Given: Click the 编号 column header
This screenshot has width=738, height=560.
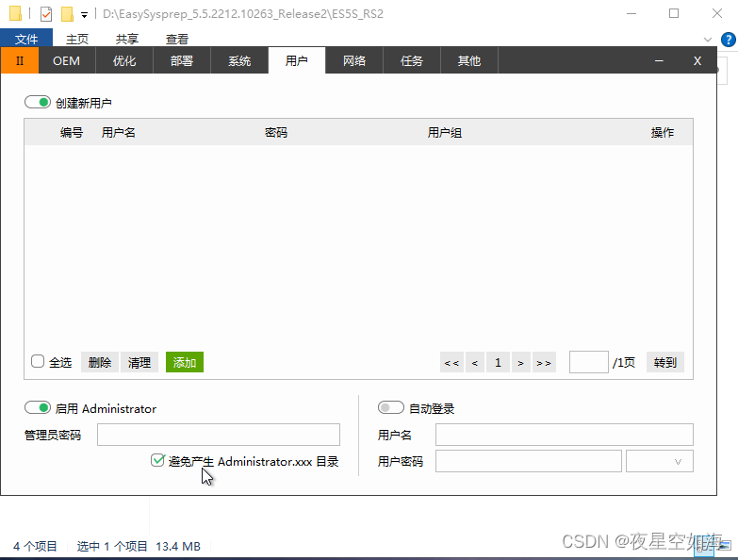Looking at the screenshot, I should 72,133.
